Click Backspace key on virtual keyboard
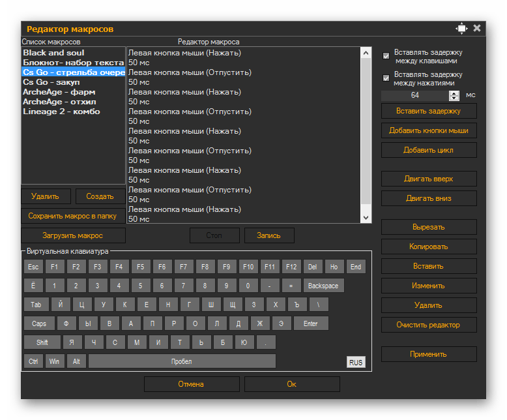 coord(323,286)
